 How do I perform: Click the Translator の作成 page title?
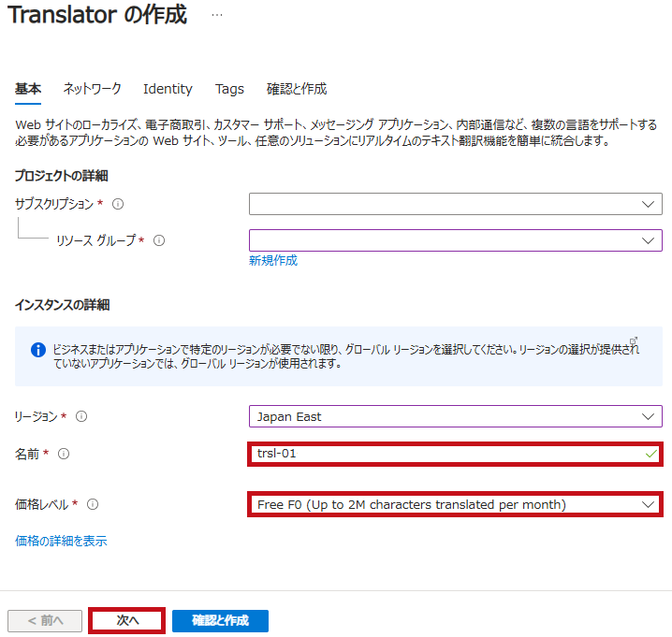click(97, 15)
